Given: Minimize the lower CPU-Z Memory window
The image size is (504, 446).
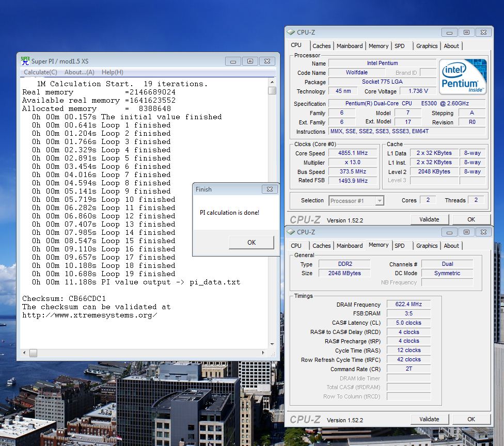Looking at the screenshot, I should [449, 232].
